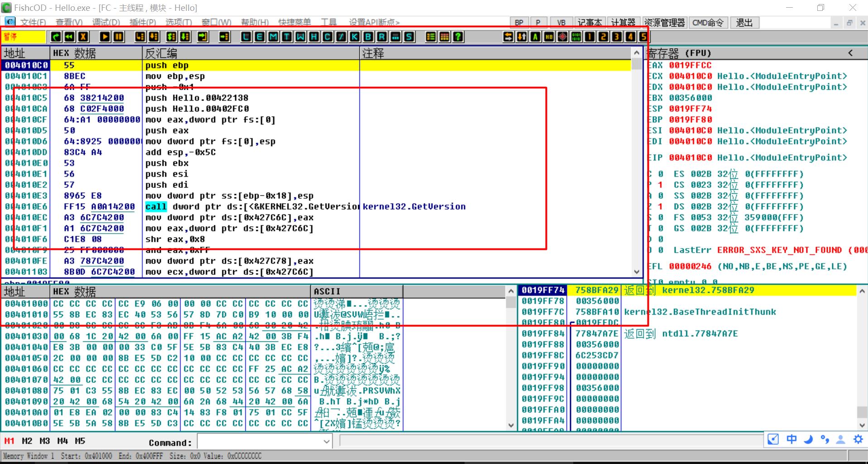Open the CPU window with C icon
Image resolution: width=868 pixels, height=464 pixels.
(x=327, y=37)
